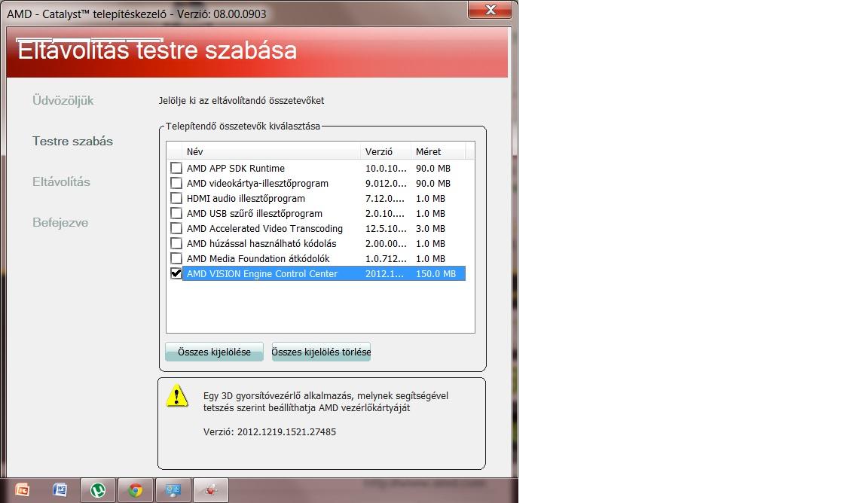This screenshot has height=503, width=868.
Task: Sort the list by the Méret column
Action: 439,151
